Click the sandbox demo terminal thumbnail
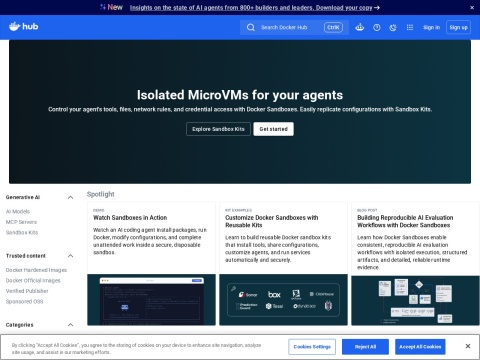Image resolution: width=480 pixels, height=360 pixels. point(151,300)
